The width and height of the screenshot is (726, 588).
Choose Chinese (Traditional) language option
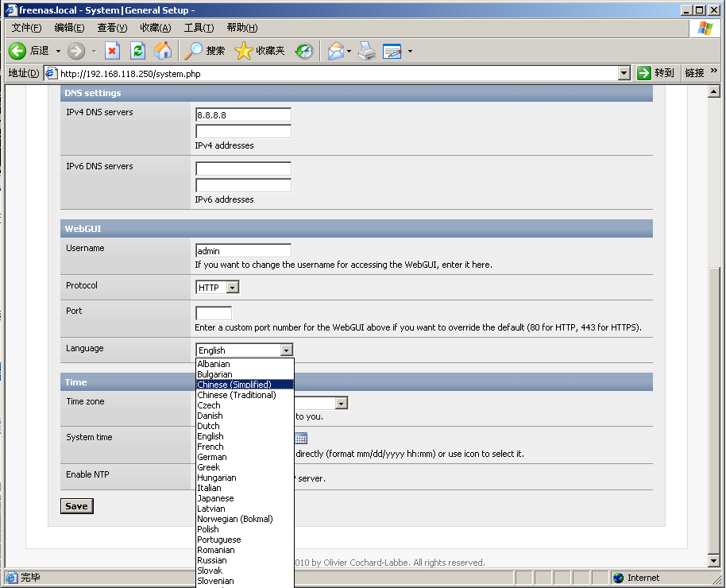[x=245, y=395]
